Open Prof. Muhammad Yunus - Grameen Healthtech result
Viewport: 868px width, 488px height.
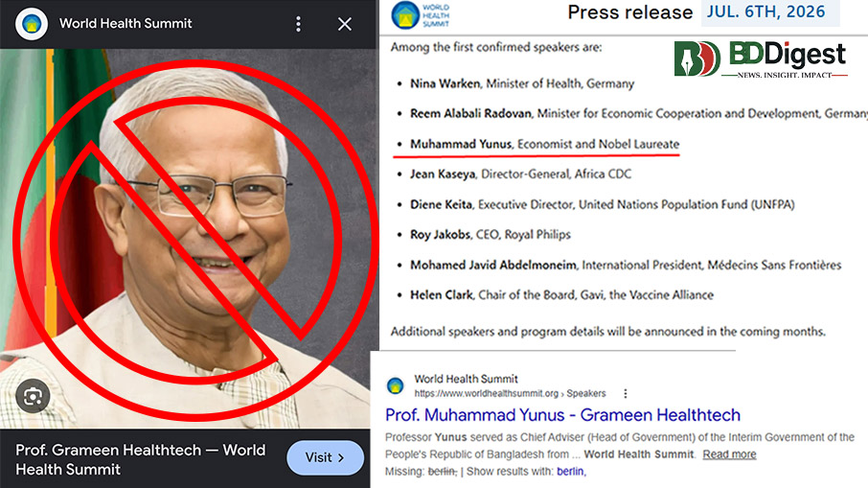point(563,415)
